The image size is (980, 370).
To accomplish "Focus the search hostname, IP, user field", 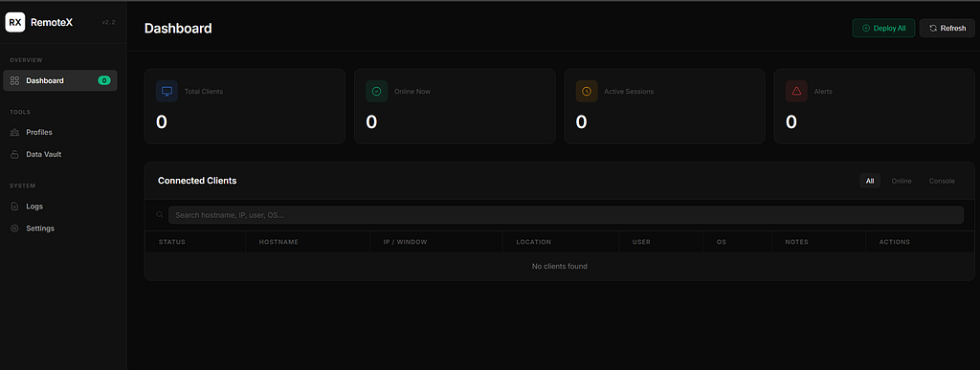I will (x=566, y=214).
